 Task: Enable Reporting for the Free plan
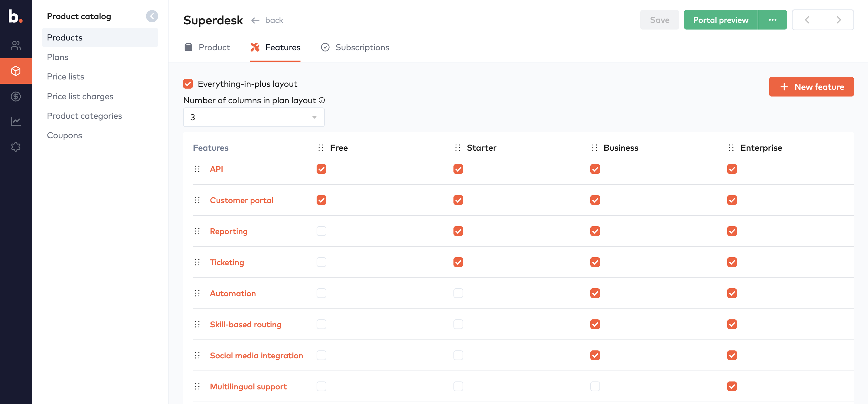point(321,231)
